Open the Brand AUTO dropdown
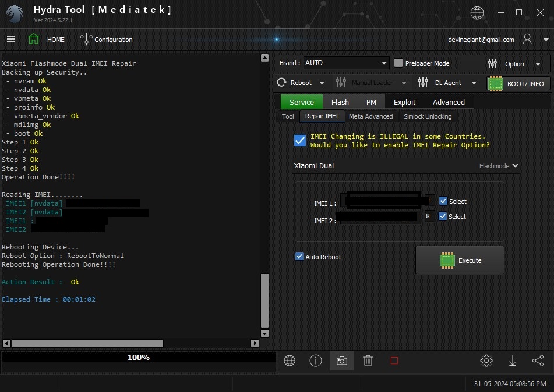The width and height of the screenshot is (554, 392). point(345,63)
